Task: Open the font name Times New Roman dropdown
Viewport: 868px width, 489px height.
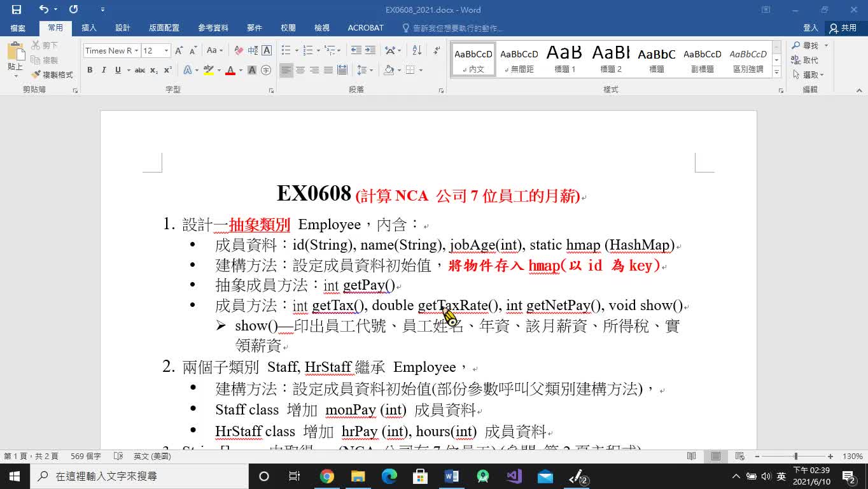Action: pyautogui.click(x=136, y=50)
